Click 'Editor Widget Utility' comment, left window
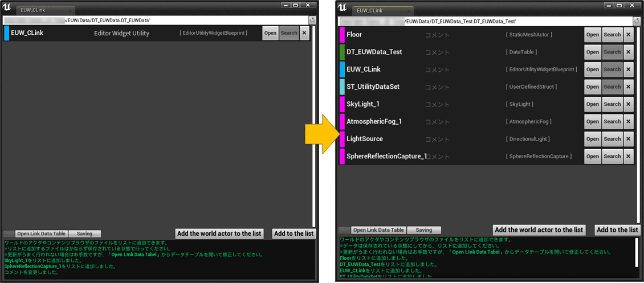 (121, 33)
